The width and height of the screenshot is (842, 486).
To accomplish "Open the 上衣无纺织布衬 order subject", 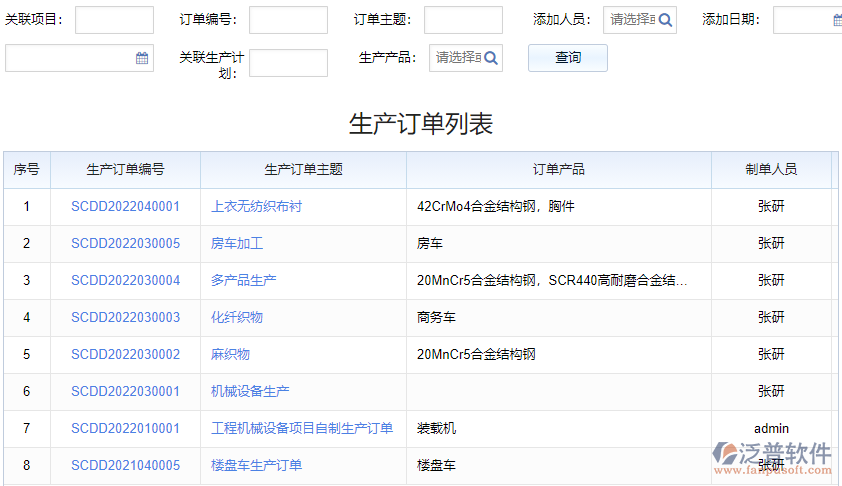I will tap(256, 207).
